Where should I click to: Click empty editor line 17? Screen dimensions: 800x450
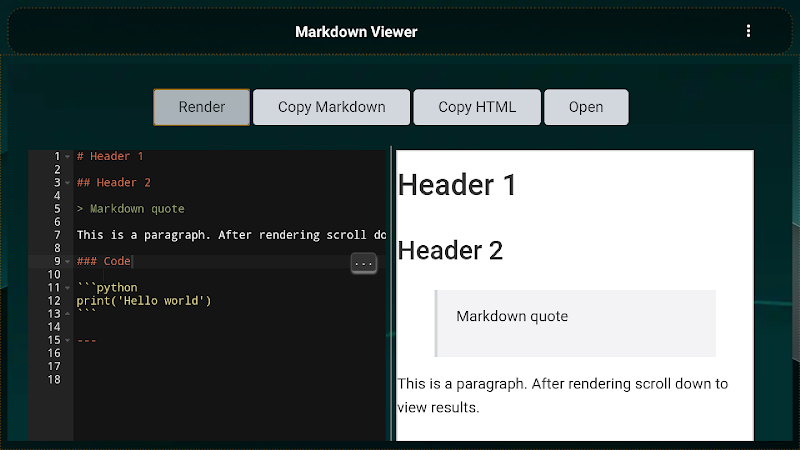click(x=230, y=366)
